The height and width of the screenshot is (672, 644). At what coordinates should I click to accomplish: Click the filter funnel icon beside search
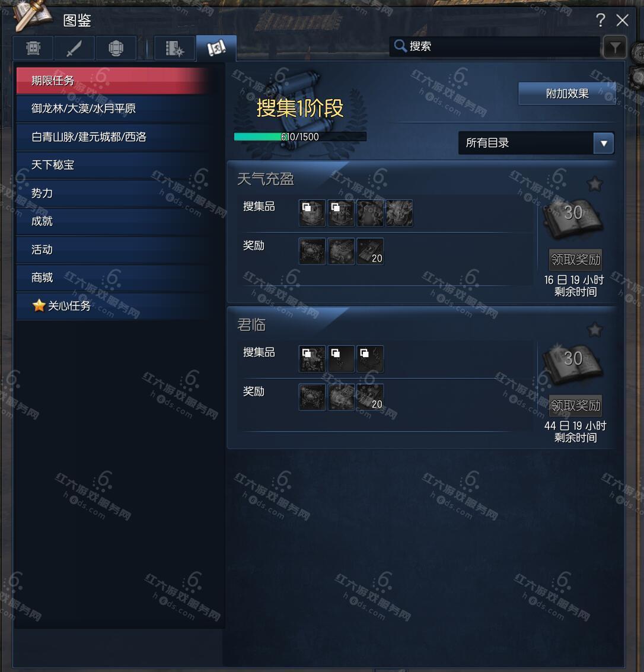pyautogui.click(x=615, y=47)
